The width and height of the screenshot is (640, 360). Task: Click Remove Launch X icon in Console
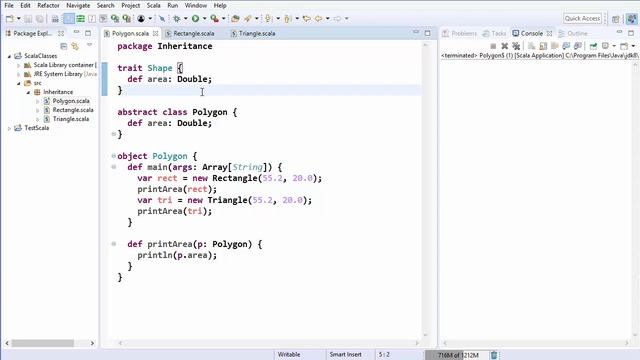(x=504, y=46)
